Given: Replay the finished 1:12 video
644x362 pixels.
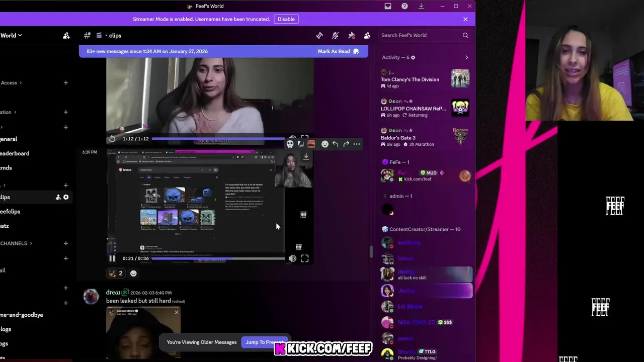Looking at the screenshot, I should click(x=112, y=139).
